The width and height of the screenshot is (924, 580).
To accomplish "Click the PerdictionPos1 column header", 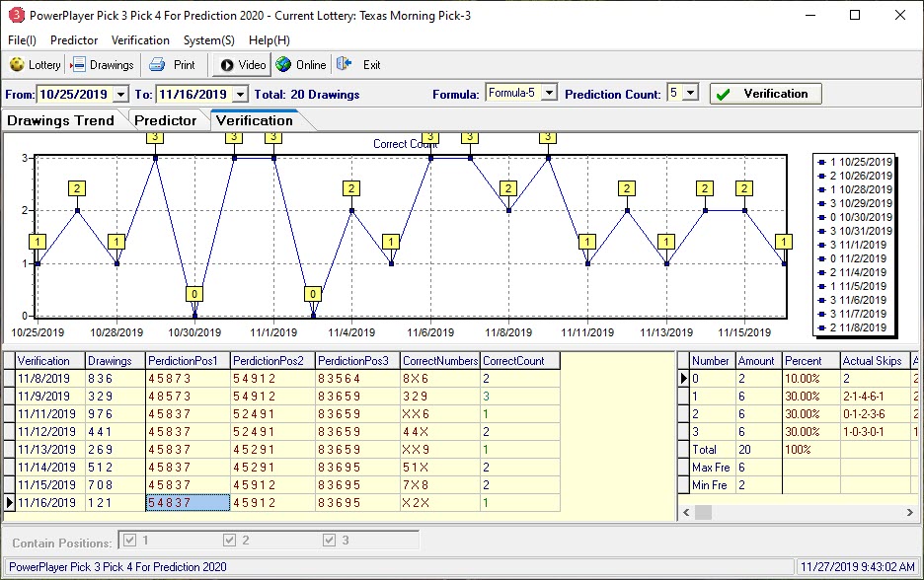I will 188,361.
